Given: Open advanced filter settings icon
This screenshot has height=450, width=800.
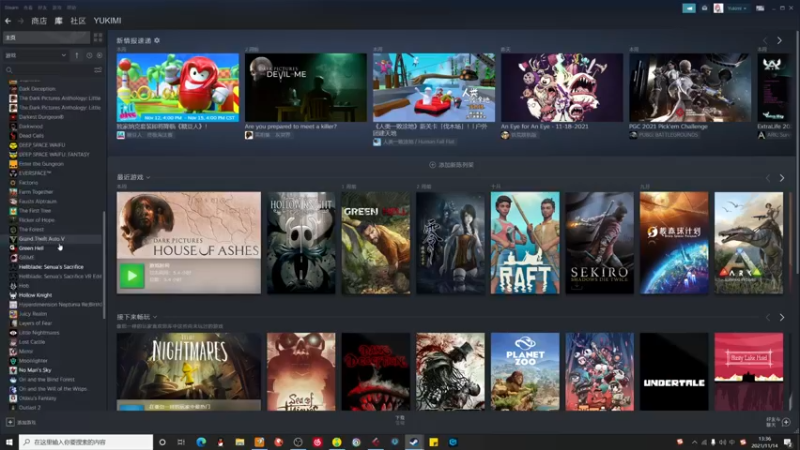Looking at the screenshot, I should pyautogui.click(x=98, y=70).
